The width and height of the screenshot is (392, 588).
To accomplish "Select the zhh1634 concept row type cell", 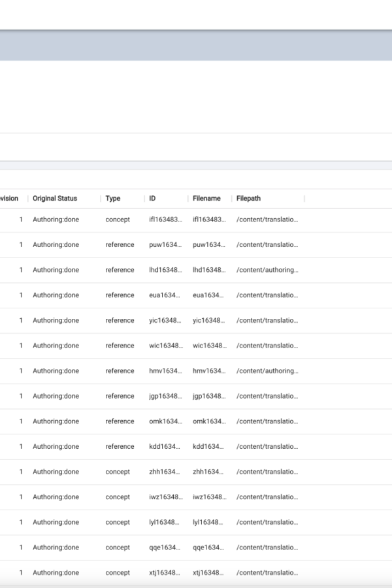I will coord(118,472).
